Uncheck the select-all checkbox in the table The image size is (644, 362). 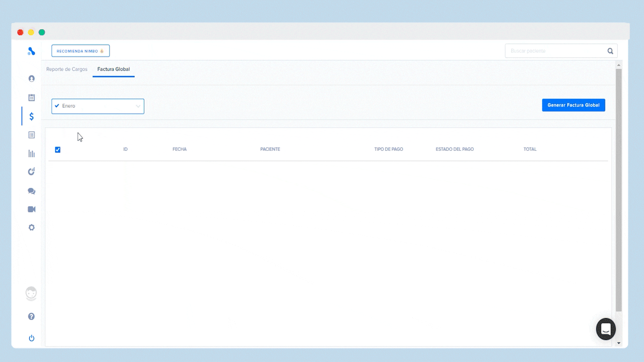(58, 150)
